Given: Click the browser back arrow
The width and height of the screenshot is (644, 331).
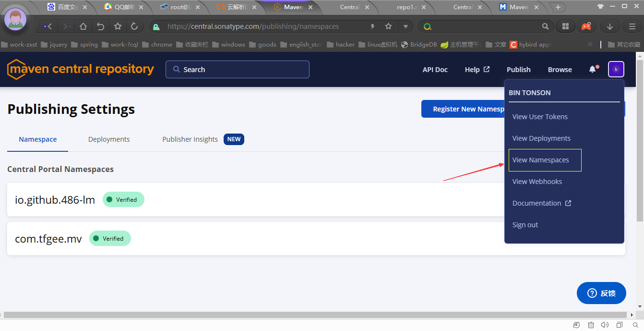Looking at the screenshot, I should (48, 26).
